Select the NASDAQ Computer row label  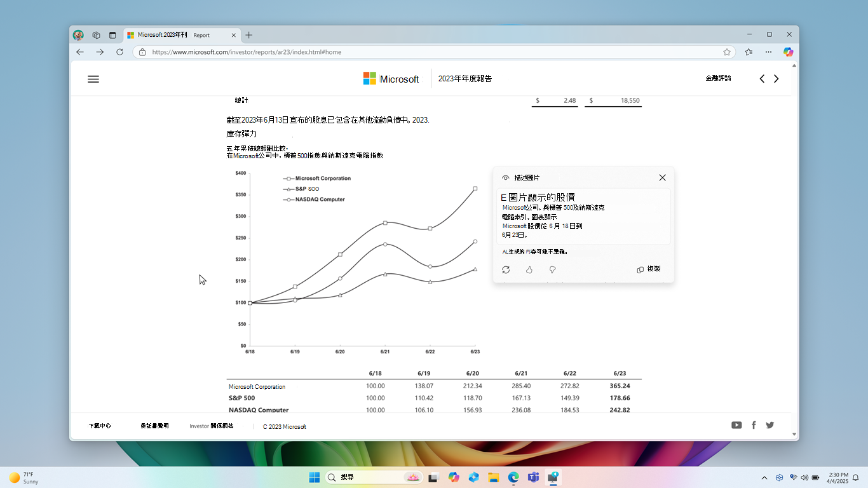259,410
